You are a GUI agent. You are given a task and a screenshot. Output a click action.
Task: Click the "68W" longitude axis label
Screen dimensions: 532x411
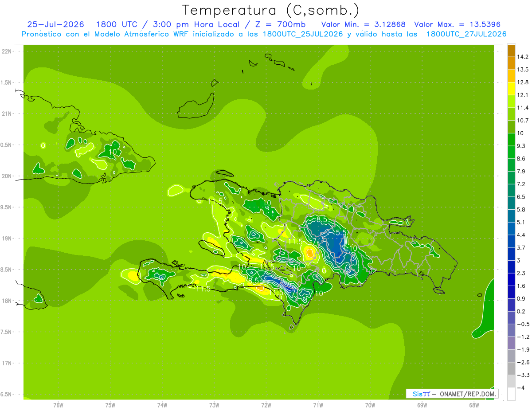tap(474, 405)
